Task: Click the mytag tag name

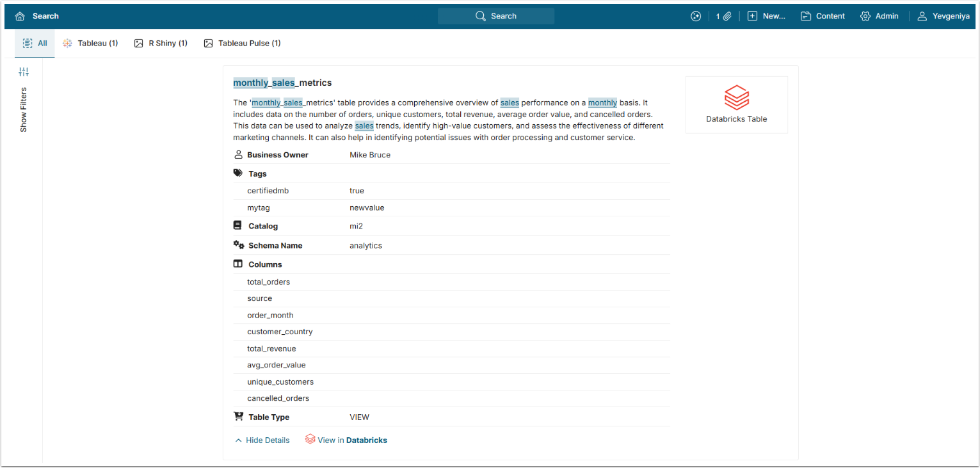Action: (260, 207)
